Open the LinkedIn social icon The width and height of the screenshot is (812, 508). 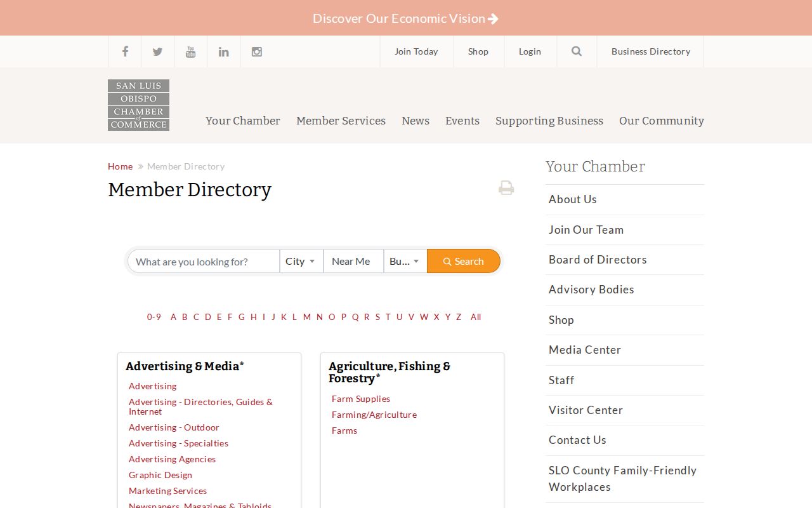pos(223,51)
